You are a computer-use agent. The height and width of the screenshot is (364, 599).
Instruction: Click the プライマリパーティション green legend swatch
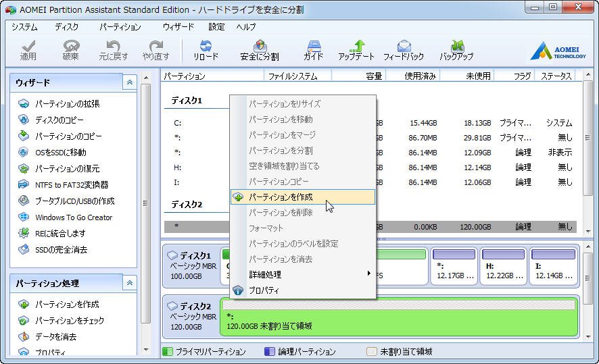pos(167,351)
